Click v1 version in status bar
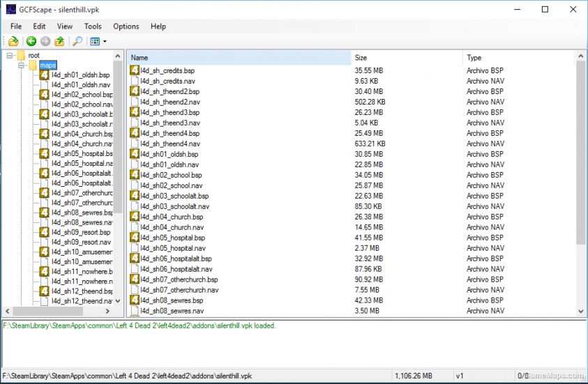The height and width of the screenshot is (384, 588). (x=460, y=376)
